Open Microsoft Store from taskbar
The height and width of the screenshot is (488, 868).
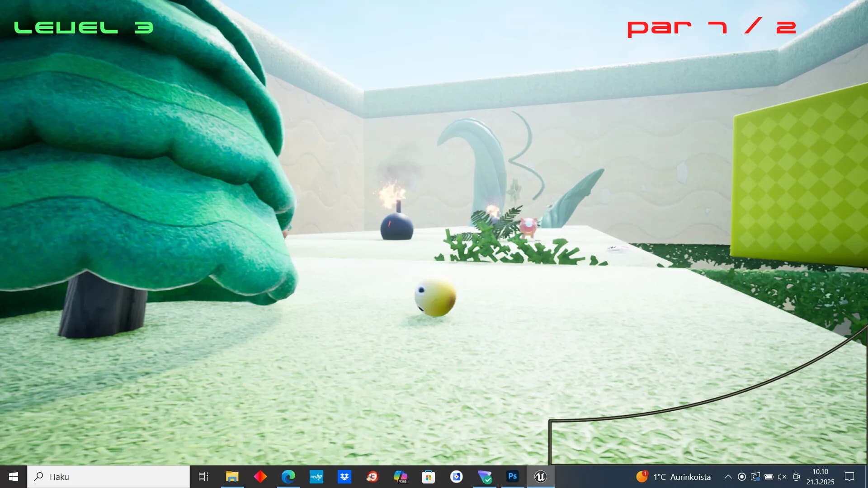point(428,477)
